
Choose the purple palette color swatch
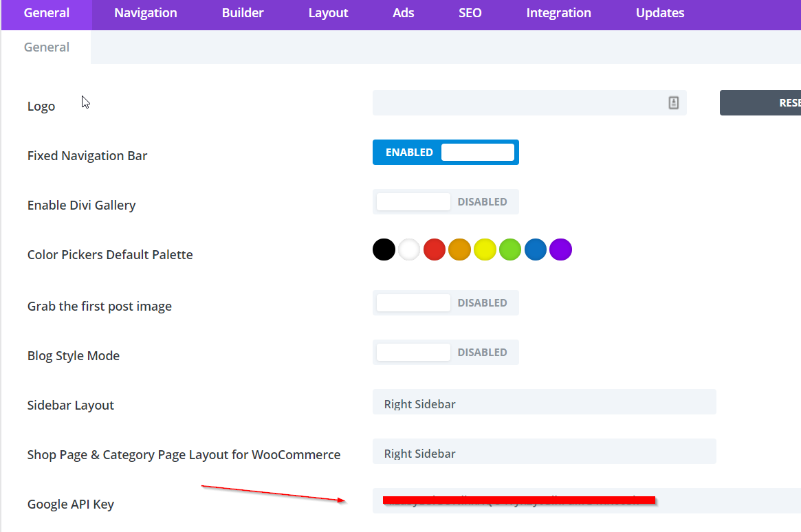(x=561, y=250)
